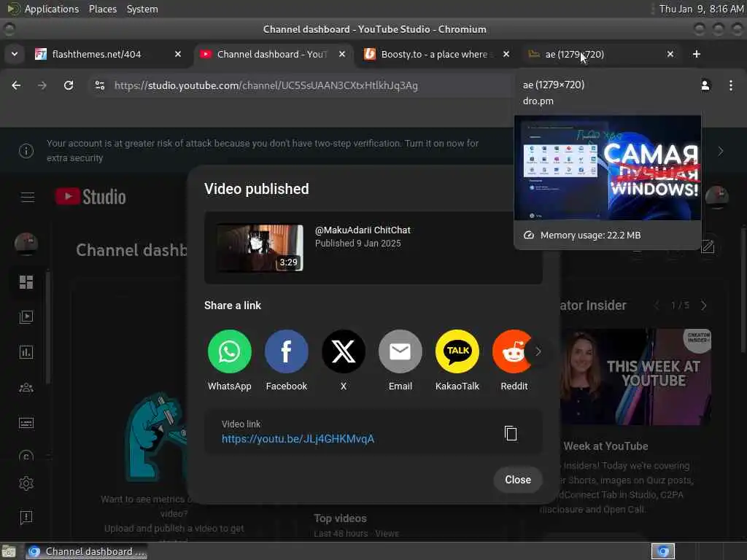Share video by Email icon

[x=400, y=351]
